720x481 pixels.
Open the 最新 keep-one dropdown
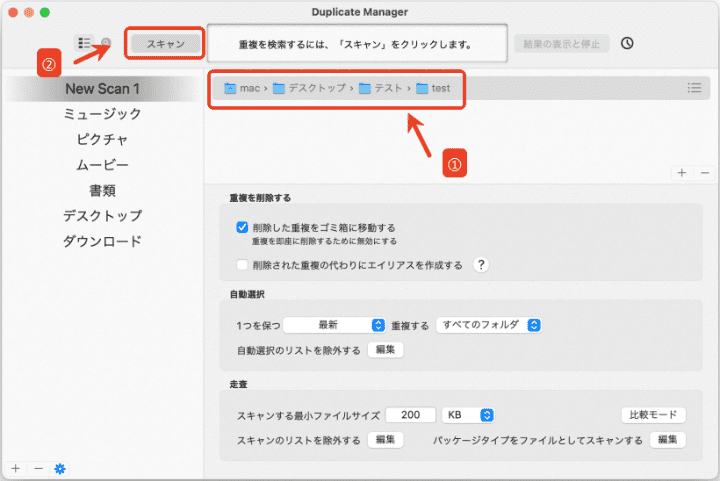pos(335,325)
